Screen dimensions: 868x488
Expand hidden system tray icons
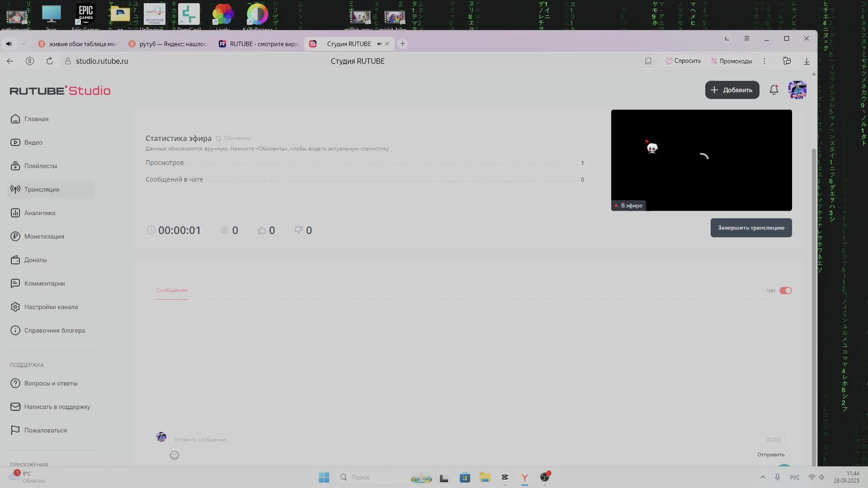point(763,477)
